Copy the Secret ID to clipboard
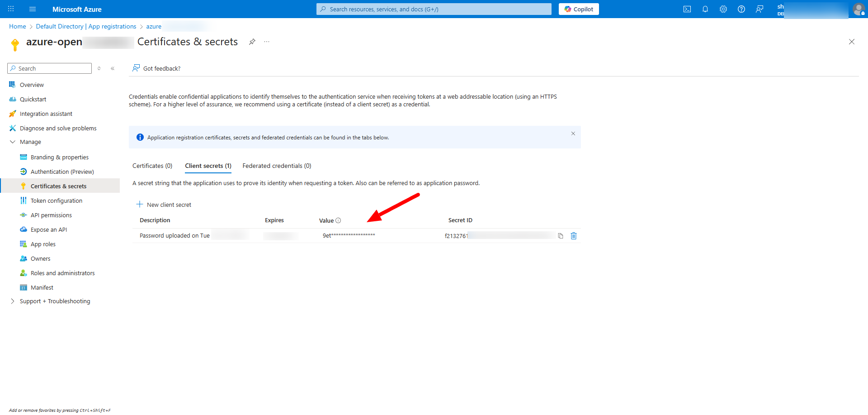This screenshot has height=415, width=868. click(x=561, y=236)
